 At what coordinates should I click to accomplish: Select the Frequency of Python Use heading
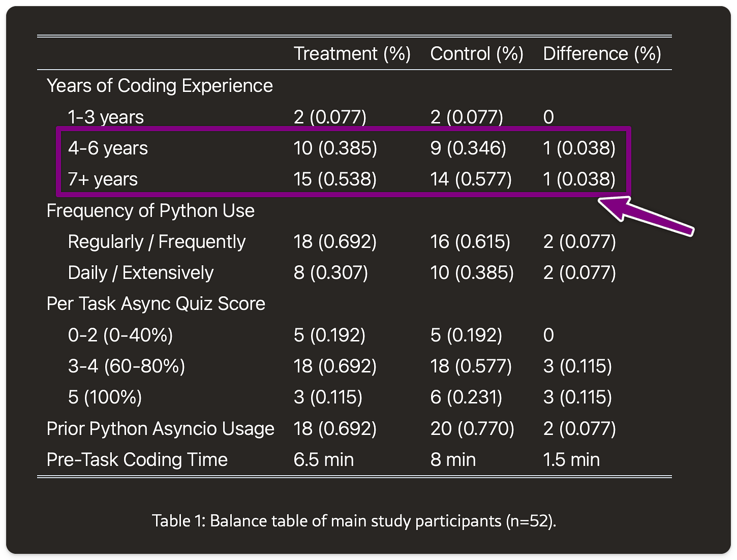click(x=150, y=210)
